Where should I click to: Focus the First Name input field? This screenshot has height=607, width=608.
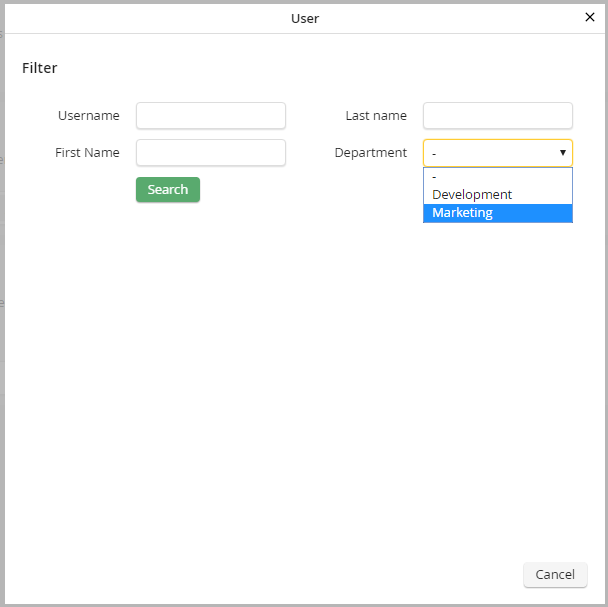point(211,153)
